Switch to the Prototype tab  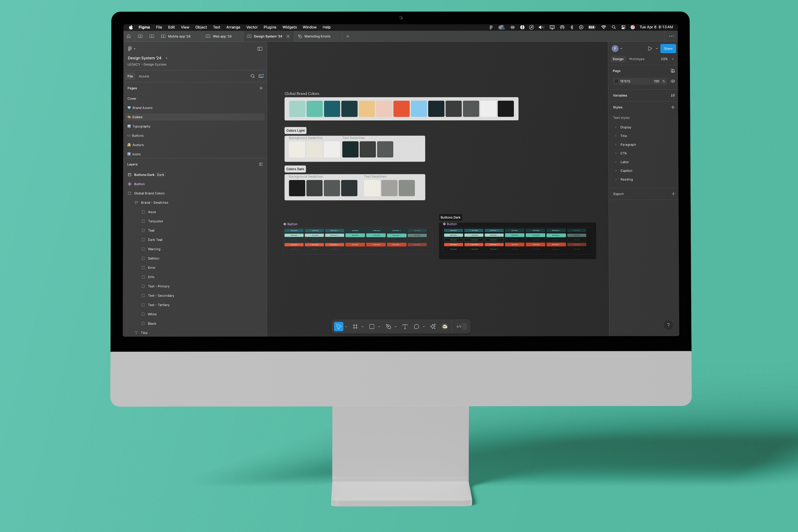pos(636,59)
